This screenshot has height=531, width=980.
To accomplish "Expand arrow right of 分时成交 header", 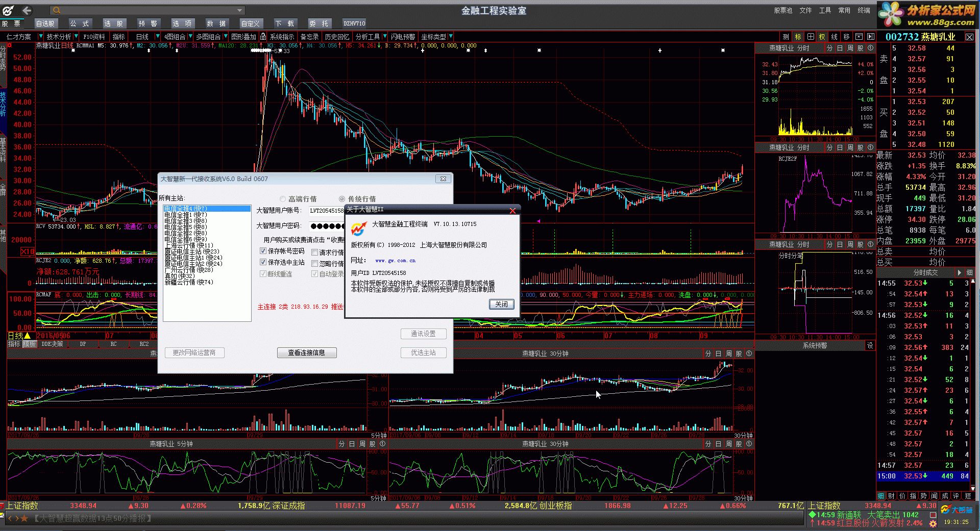I will pyautogui.click(x=960, y=272).
